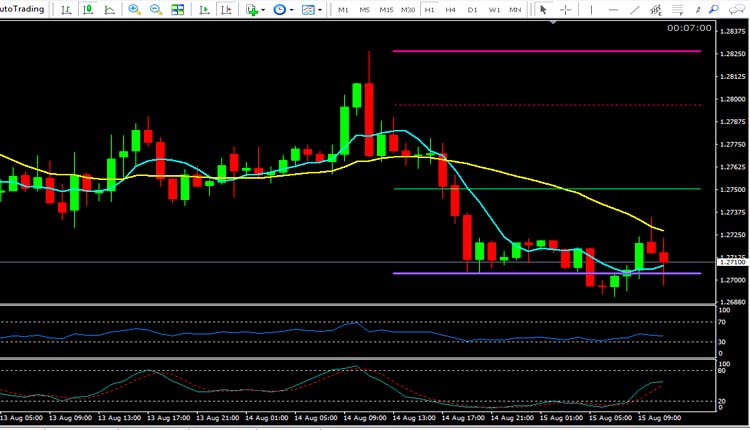750x430 pixels.
Task: Activate the arrow cursor tool
Action: point(543,9)
